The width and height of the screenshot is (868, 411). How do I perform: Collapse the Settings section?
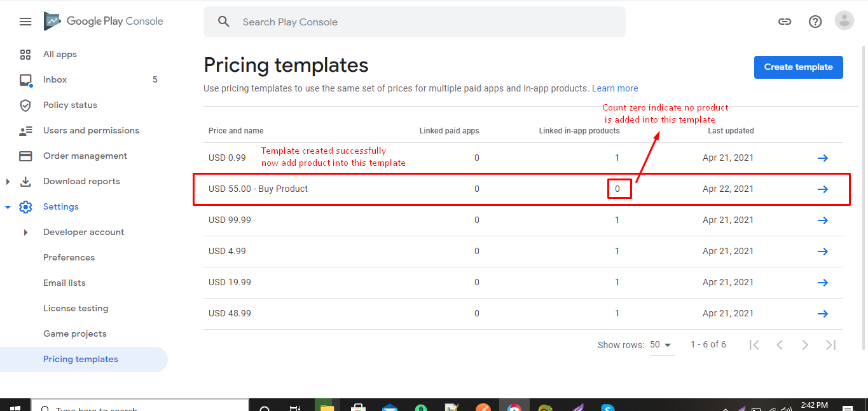pos(8,207)
